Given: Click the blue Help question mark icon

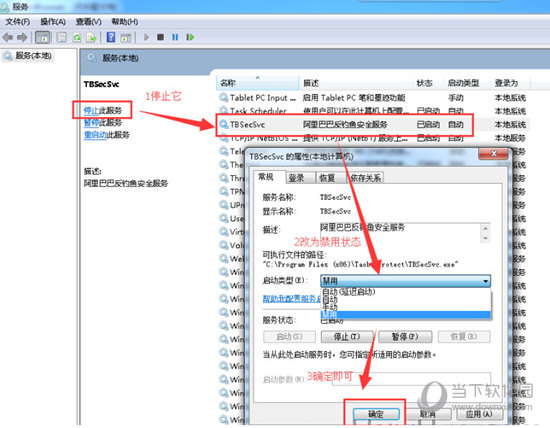Looking at the screenshot, I should tap(111, 37).
